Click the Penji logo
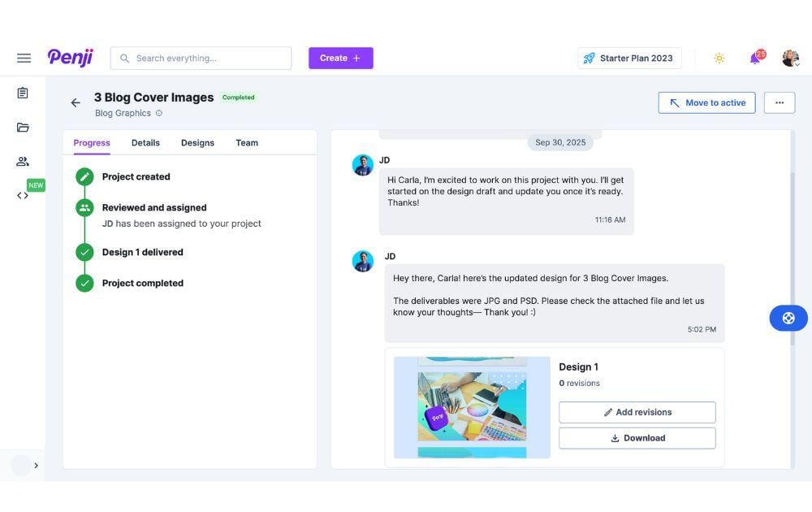This screenshot has height=512, width=812. tap(71, 58)
